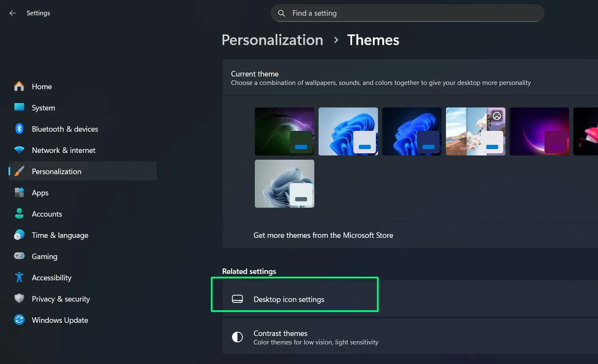Image resolution: width=598 pixels, height=364 pixels.
Task: Click the Find a setting search field
Action: tap(407, 13)
